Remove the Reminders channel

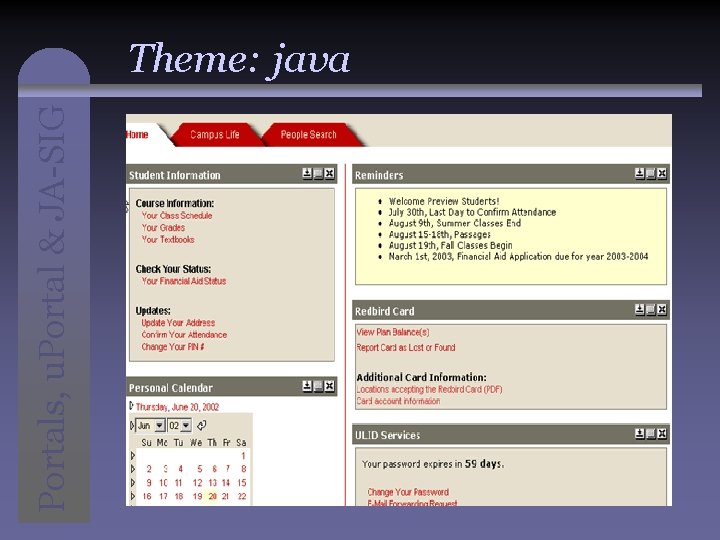662,173
